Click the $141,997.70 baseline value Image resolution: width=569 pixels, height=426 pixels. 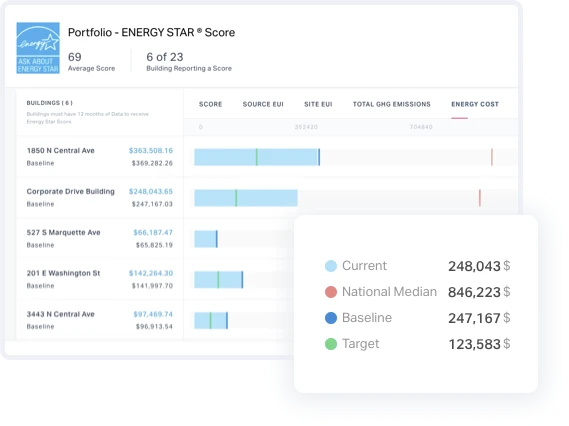tap(152, 286)
